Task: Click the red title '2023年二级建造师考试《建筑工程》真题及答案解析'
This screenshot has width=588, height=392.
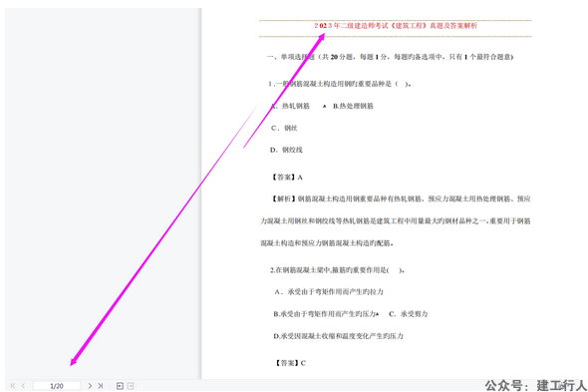Action: [396, 26]
